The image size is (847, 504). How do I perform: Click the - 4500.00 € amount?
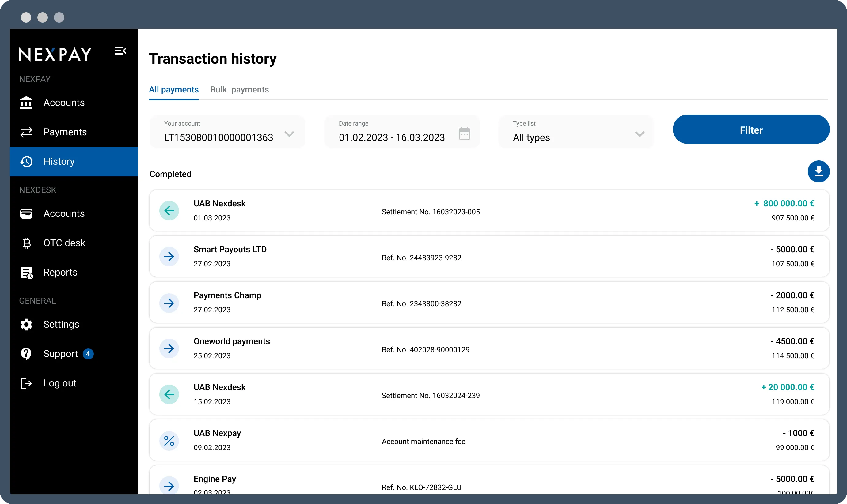pos(792,341)
